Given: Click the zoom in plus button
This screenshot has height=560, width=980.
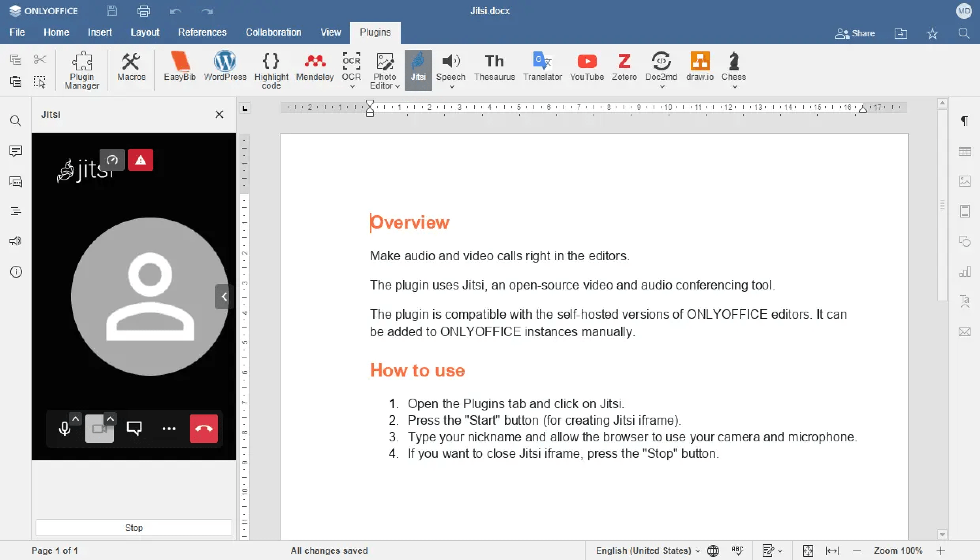Looking at the screenshot, I should click(x=941, y=551).
